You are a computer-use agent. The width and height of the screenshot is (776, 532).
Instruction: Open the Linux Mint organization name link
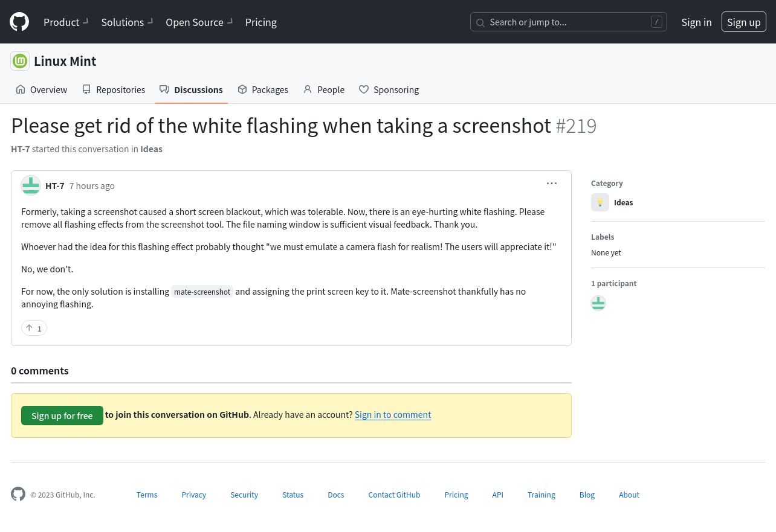tap(65, 61)
